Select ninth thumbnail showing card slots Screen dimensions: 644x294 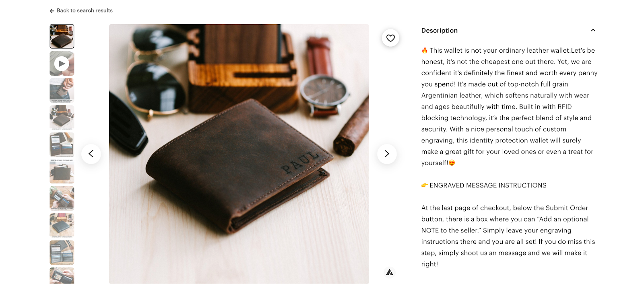[62, 252]
